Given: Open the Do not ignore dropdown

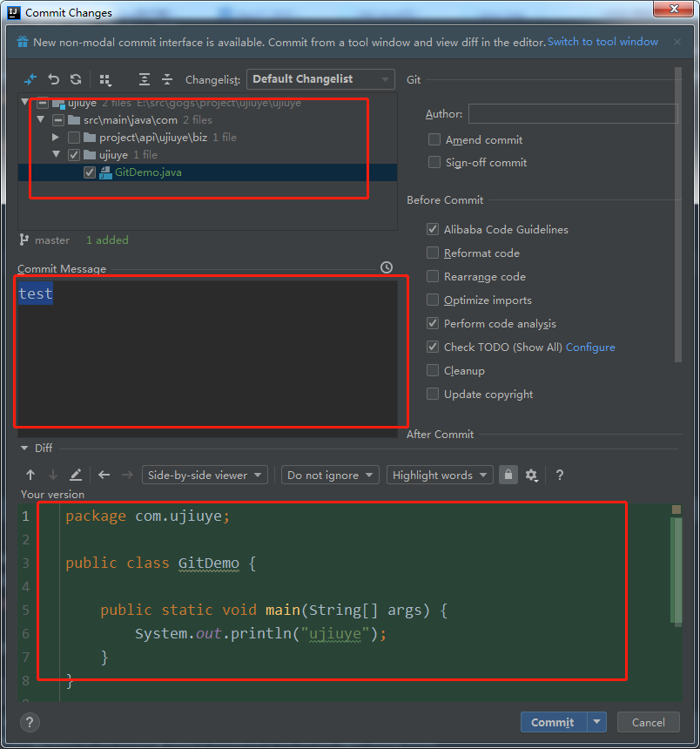Looking at the screenshot, I should (330, 476).
